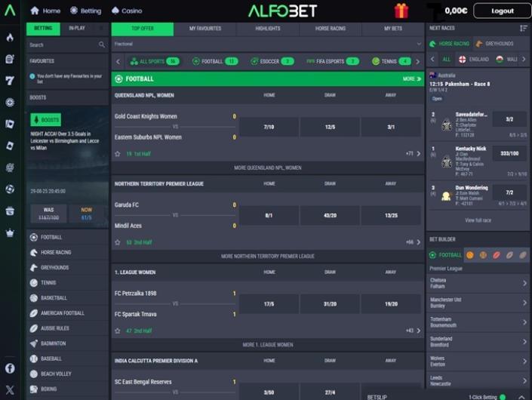Click the Logout button

(x=503, y=11)
